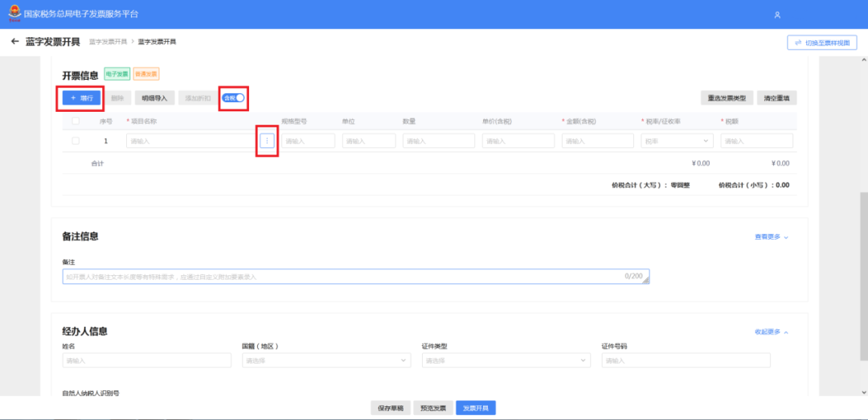868x420 pixels.
Task: Click the tax bureau logo emblem
Action: click(x=14, y=14)
